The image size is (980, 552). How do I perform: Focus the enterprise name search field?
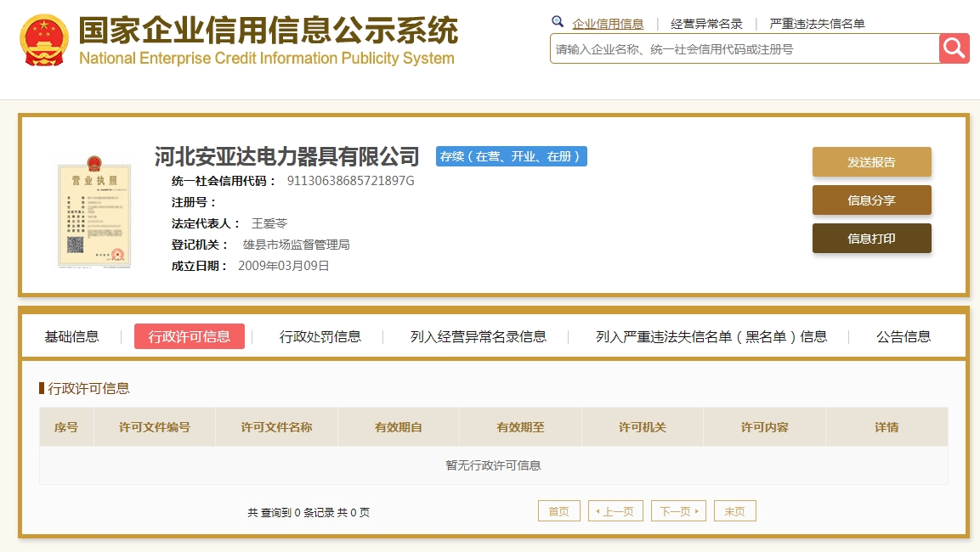[x=745, y=48]
